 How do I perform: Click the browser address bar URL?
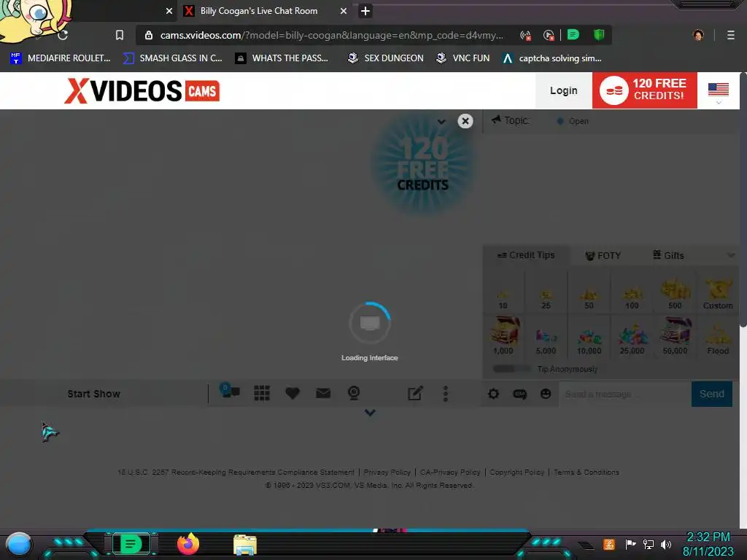click(x=332, y=35)
